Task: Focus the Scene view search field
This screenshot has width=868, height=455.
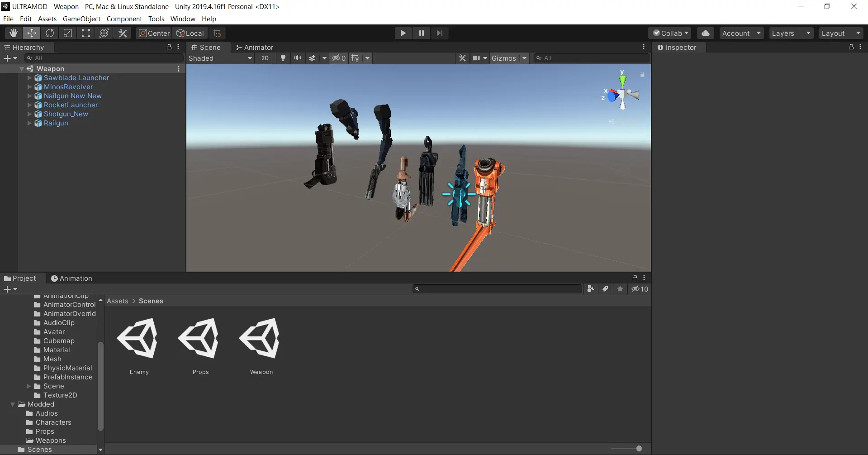Action: tap(591, 58)
